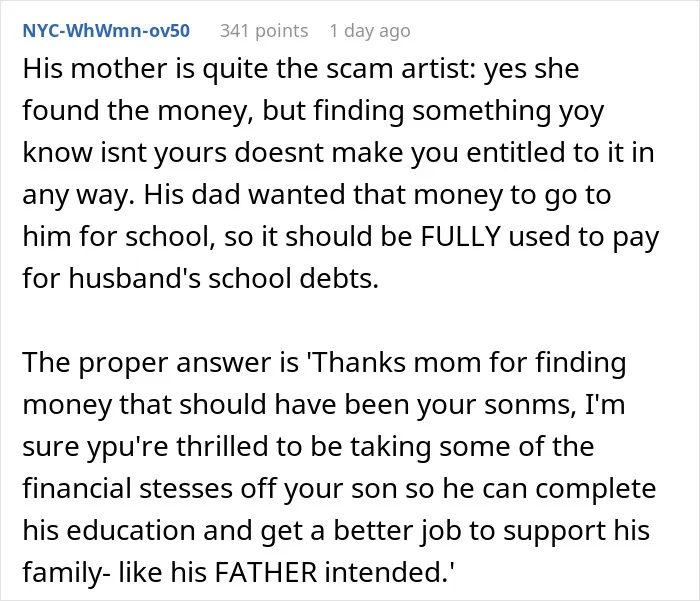The width and height of the screenshot is (700, 601).
Task: Click the second paragraph starting 'The proper answer'
Action: pos(339,467)
